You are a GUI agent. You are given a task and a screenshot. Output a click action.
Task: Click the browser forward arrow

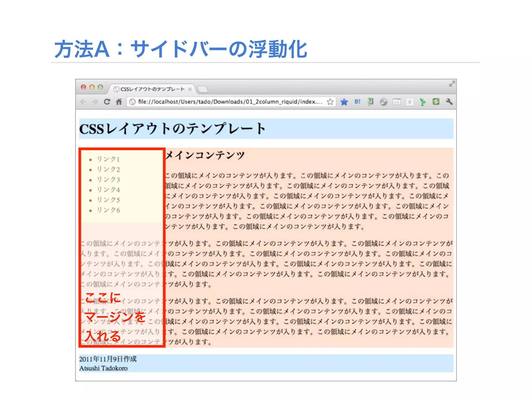click(95, 102)
